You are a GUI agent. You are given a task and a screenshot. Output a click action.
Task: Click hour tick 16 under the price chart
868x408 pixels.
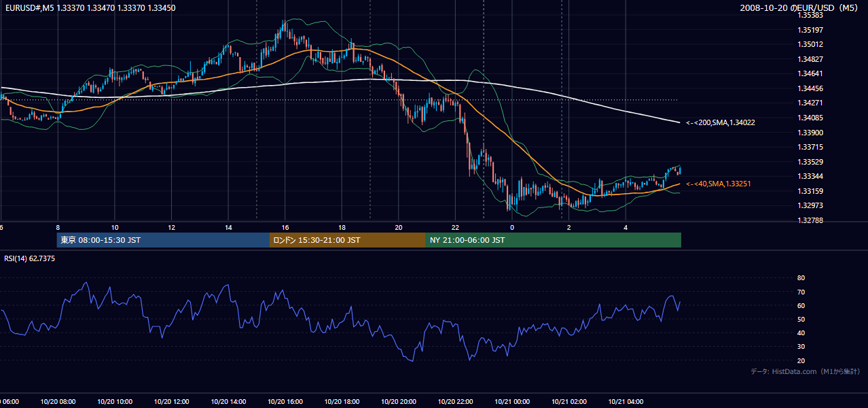(285, 228)
